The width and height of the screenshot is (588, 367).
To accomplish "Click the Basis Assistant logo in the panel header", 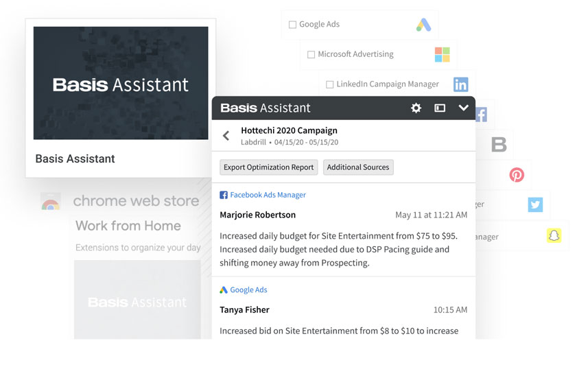I will [x=265, y=108].
